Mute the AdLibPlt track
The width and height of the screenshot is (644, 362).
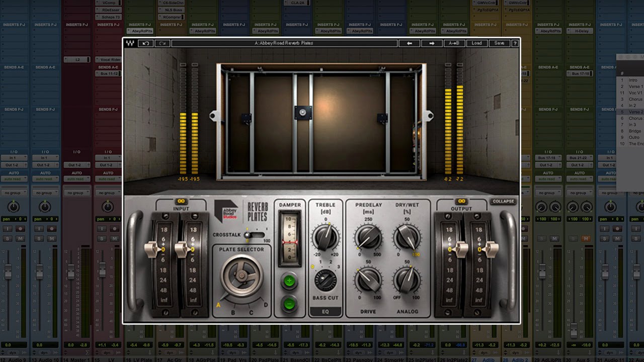pyautogui.click(x=554, y=238)
